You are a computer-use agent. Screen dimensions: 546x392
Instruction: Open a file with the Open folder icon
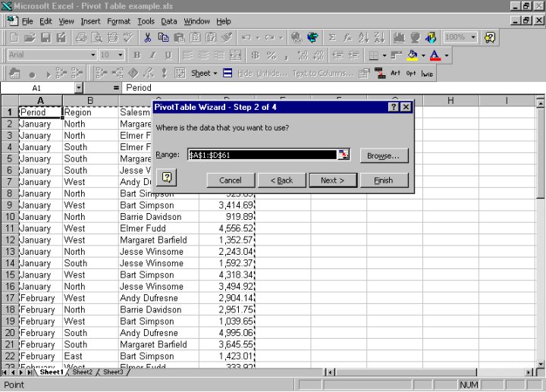[30, 37]
